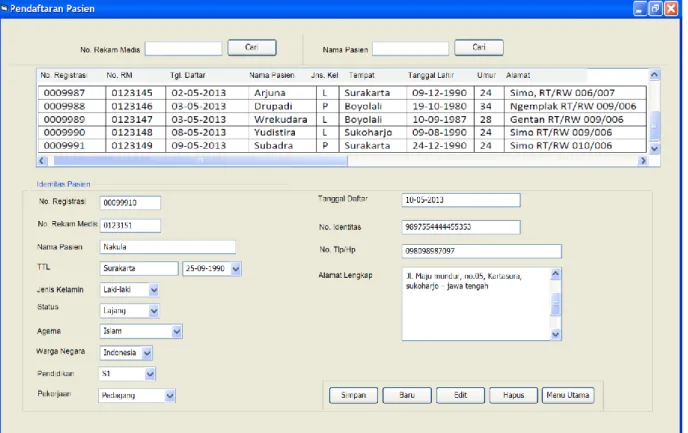Click the table's horizontal scroll right arrow

tap(643, 161)
